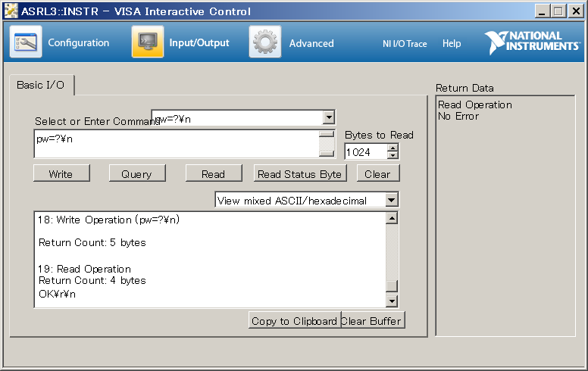Click the VISA app icon in title bar

(x=11, y=11)
